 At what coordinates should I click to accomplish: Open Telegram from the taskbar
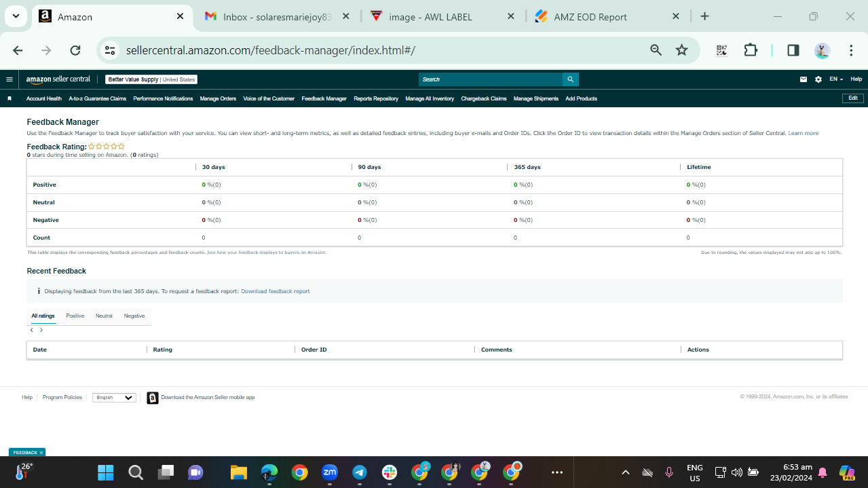click(x=360, y=472)
